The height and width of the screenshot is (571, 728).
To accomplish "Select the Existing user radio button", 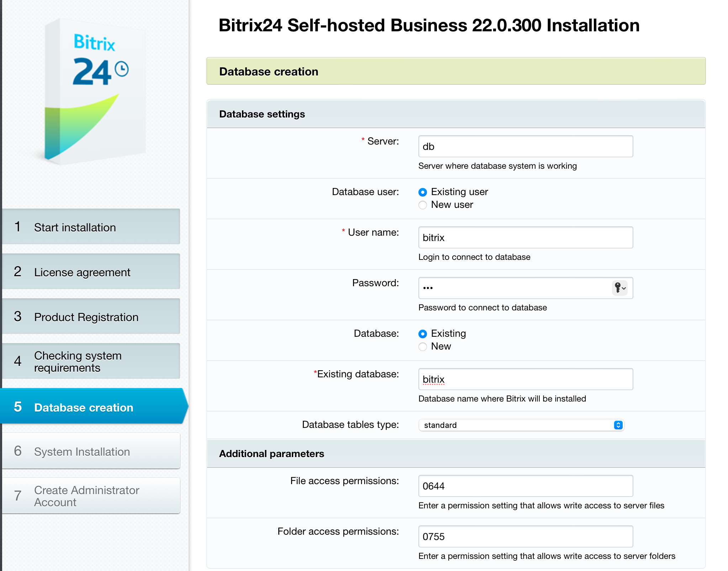I will click(x=423, y=192).
